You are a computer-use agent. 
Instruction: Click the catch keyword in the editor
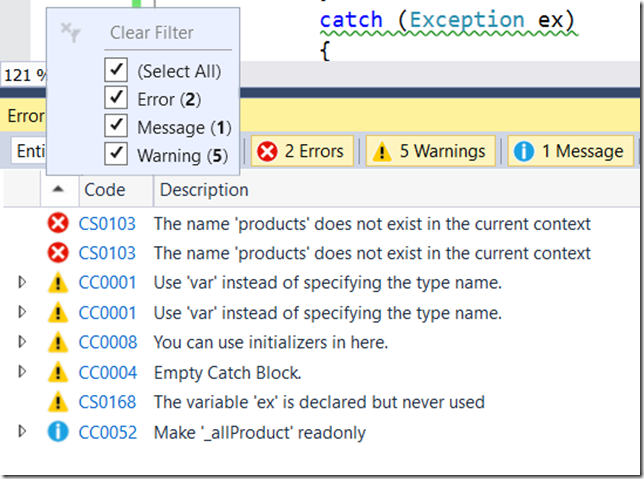pyautogui.click(x=351, y=20)
